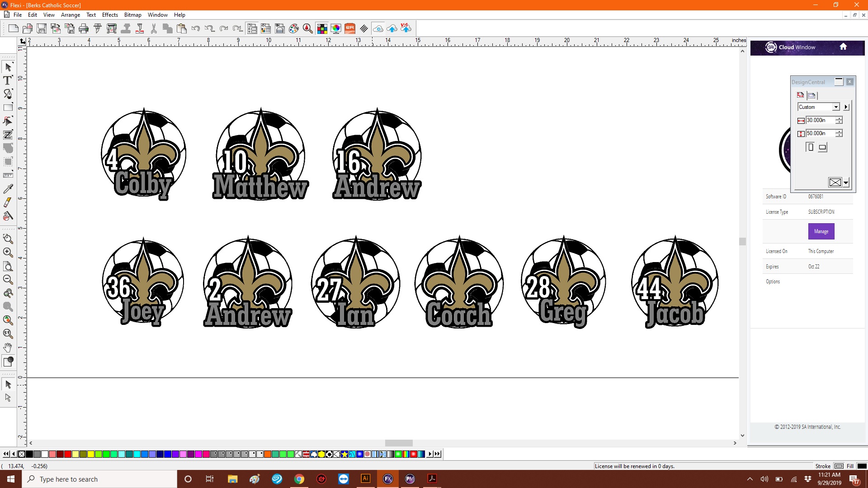Open the dropdown next to crossed-box icon
Screen dimensions: 868x488
846,183
